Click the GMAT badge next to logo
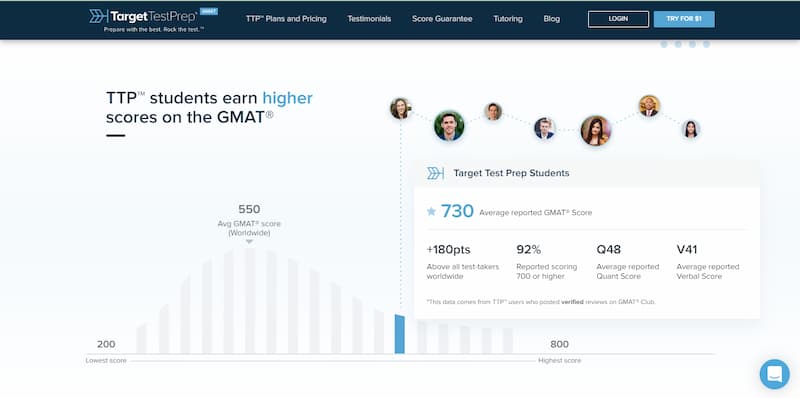Viewport: 800px width, 398px height. point(209,12)
